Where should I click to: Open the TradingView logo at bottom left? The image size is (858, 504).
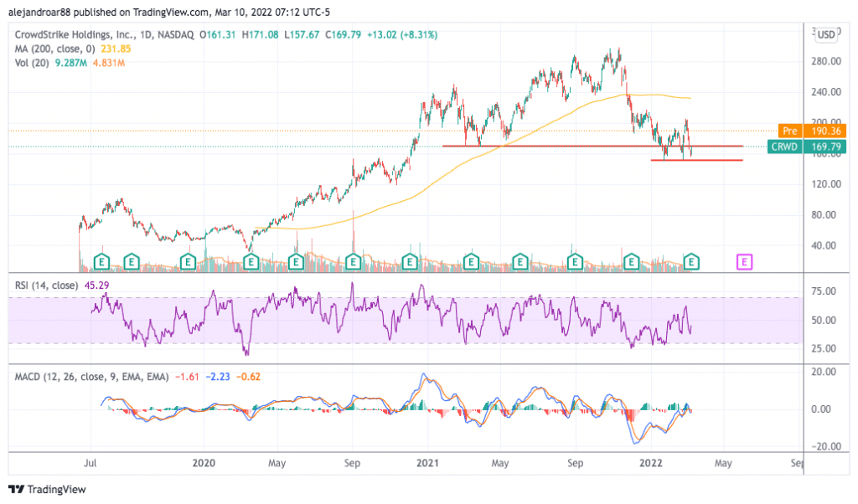[x=47, y=489]
